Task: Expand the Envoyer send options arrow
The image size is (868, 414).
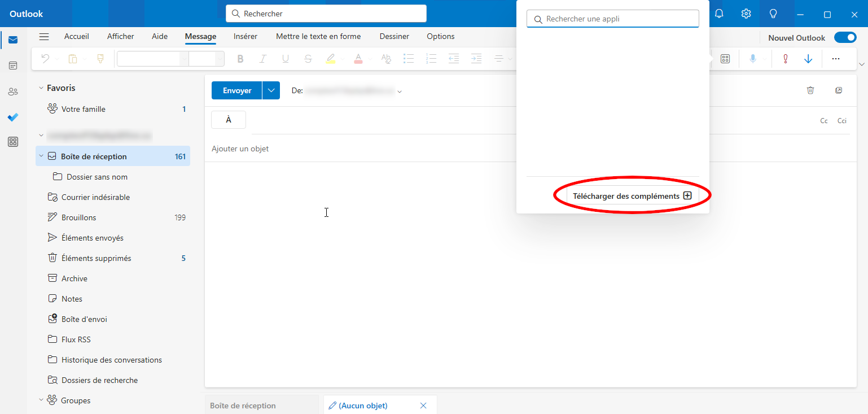Action: [271, 90]
